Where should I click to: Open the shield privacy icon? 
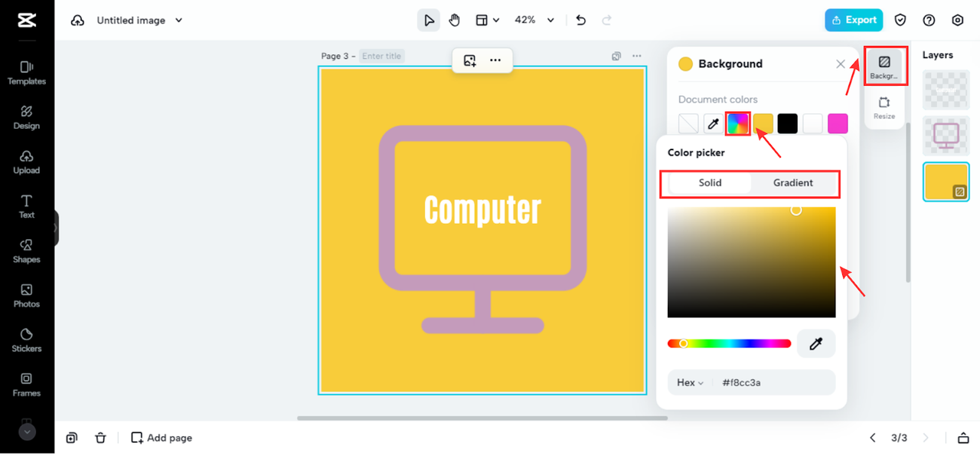pyautogui.click(x=901, y=20)
